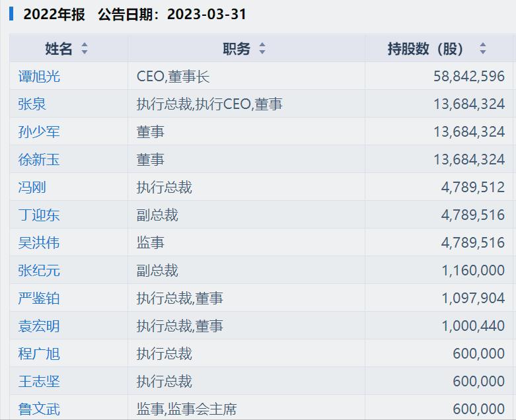Open 冯刚 executive link

tap(32, 188)
